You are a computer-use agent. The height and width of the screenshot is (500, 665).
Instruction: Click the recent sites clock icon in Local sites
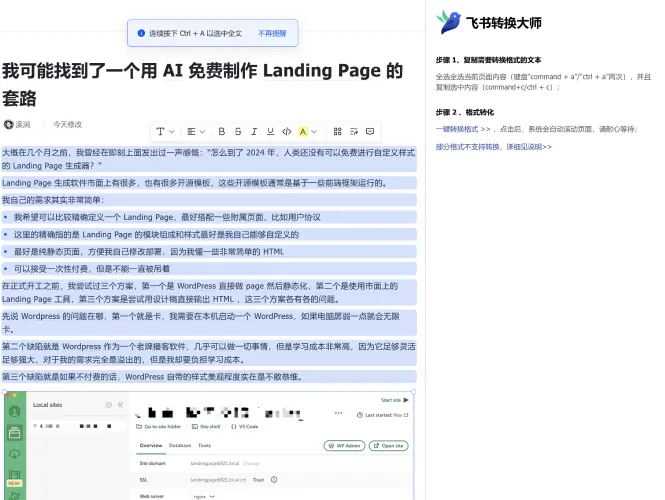point(109,405)
